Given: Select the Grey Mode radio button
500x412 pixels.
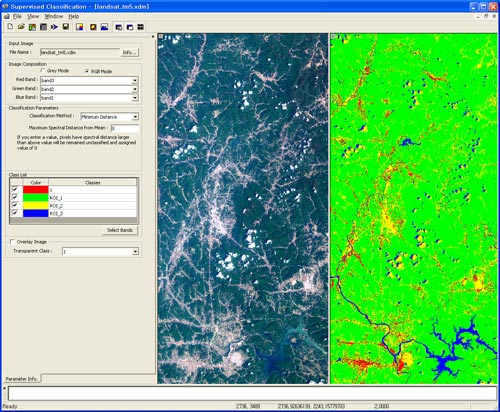Looking at the screenshot, I should click(x=43, y=71).
